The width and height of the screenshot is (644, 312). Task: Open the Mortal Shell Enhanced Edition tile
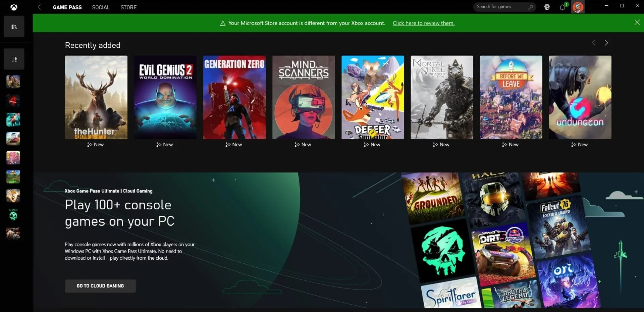pos(442,97)
